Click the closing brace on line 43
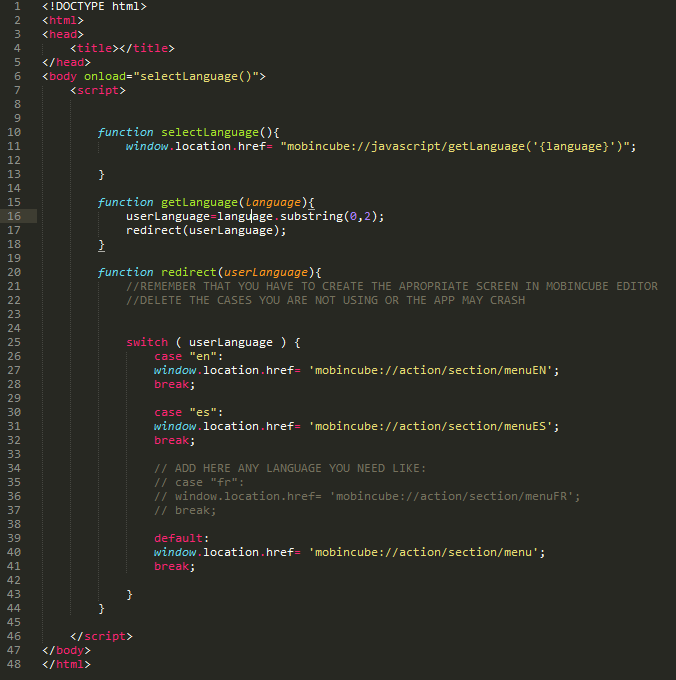Viewport: 676px width, 680px height. pyautogui.click(x=129, y=594)
